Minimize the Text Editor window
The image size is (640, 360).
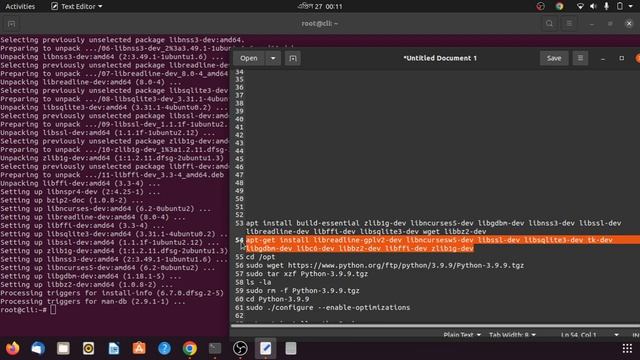pos(603,58)
